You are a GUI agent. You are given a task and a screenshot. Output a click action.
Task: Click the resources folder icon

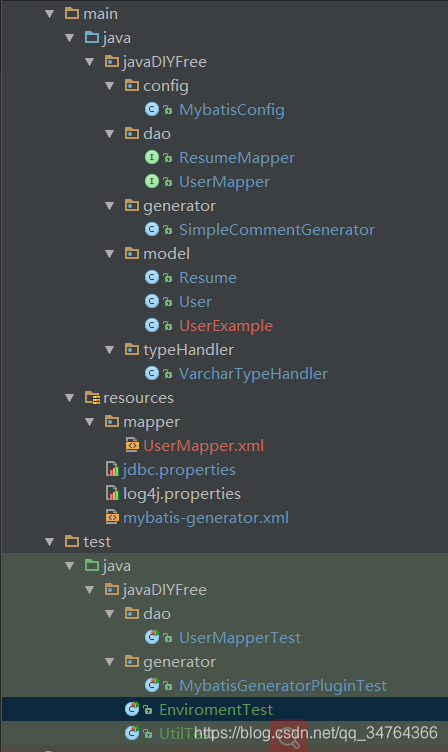pos(92,397)
